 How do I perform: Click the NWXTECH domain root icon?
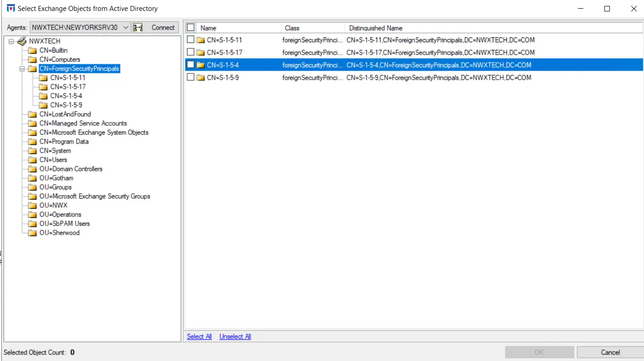pyautogui.click(x=22, y=41)
